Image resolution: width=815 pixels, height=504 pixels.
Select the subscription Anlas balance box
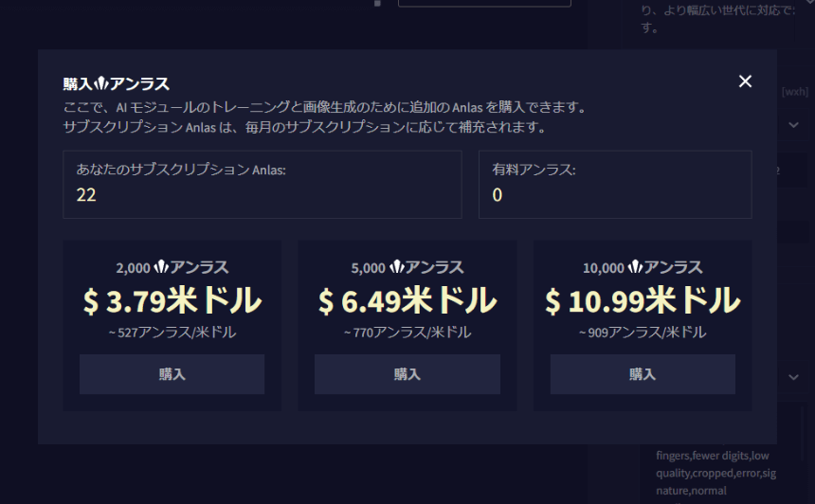coord(263,184)
